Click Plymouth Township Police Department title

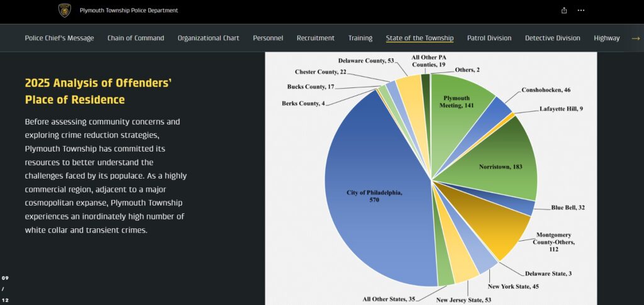(x=129, y=10)
